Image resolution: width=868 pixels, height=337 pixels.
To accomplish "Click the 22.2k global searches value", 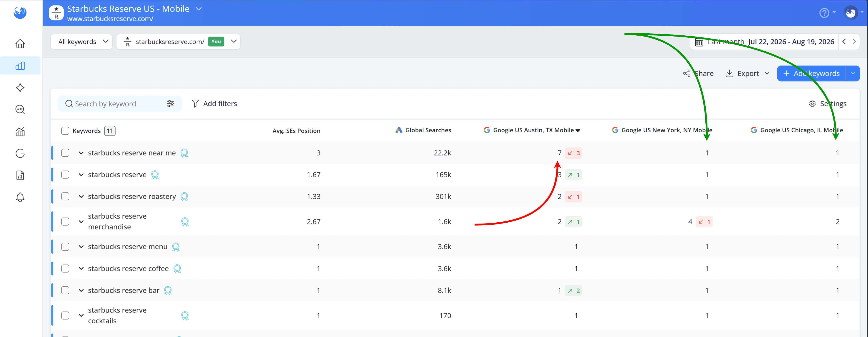I will pyautogui.click(x=442, y=153).
